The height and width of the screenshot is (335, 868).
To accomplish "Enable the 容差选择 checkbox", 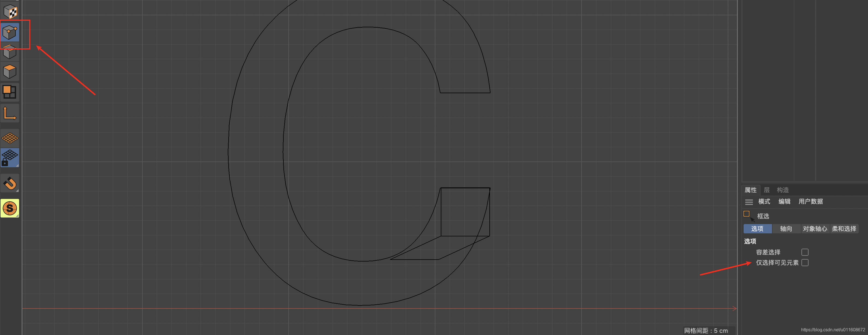I will [x=805, y=252].
